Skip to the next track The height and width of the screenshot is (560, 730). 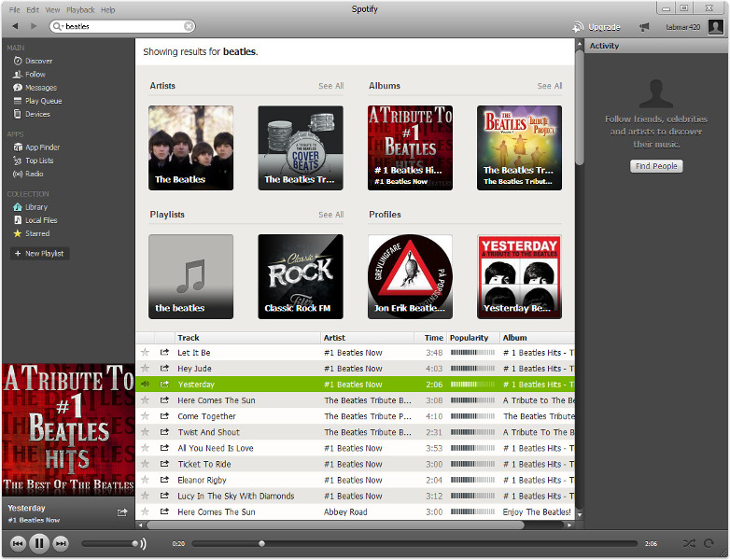61,543
